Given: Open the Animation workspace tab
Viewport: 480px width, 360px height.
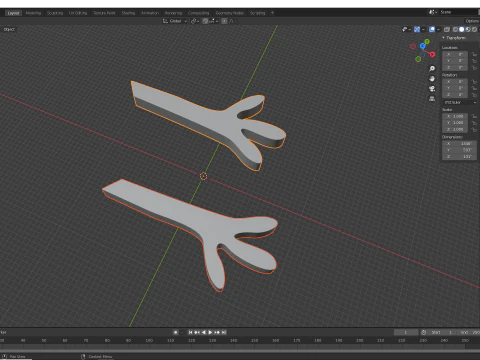Looking at the screenshot, I should pos(150,13).
